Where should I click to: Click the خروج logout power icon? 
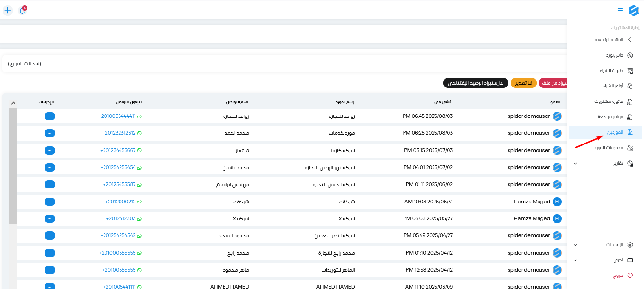tap(630, 275)
